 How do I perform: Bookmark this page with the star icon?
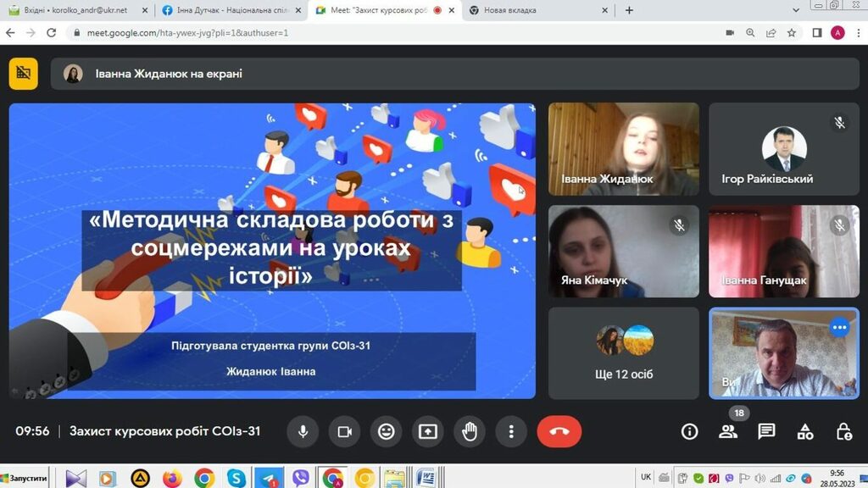pos(792,33)
